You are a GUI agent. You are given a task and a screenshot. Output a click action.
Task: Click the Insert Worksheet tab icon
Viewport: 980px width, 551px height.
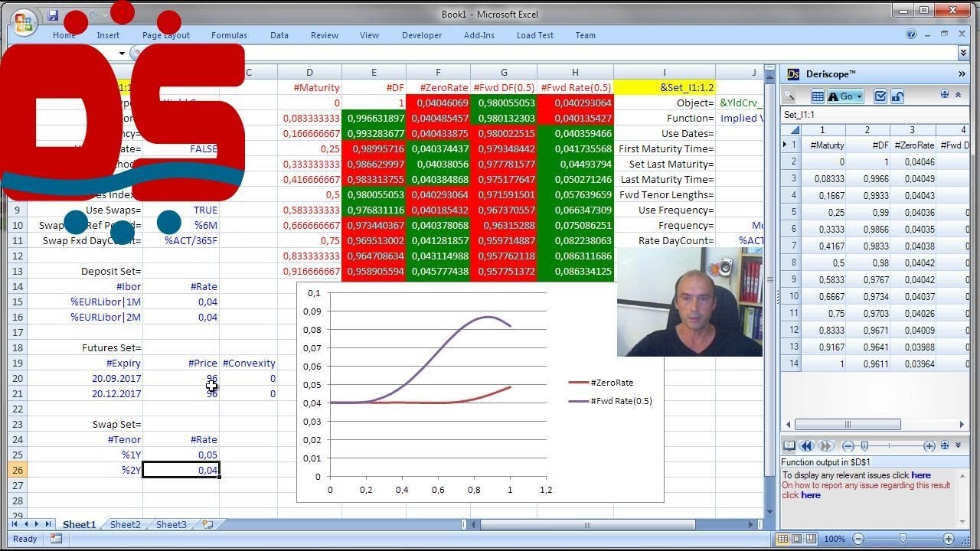pos(207,524)
